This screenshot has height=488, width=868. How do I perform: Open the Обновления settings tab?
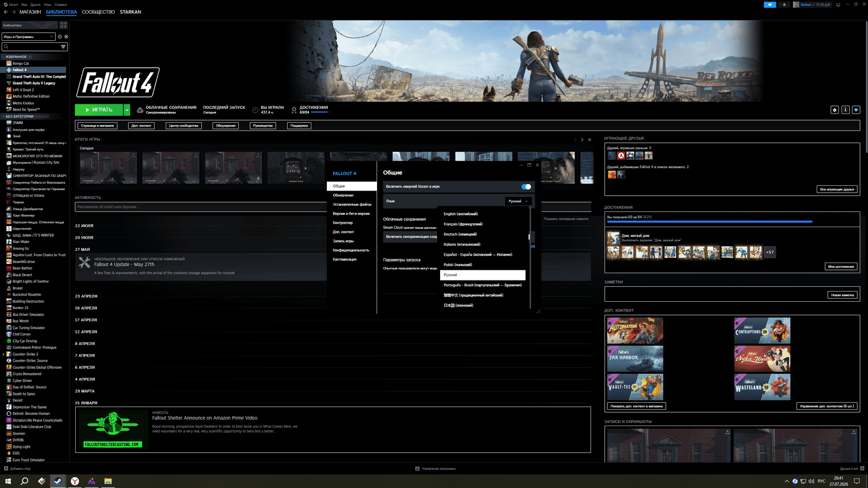point(352,195)
